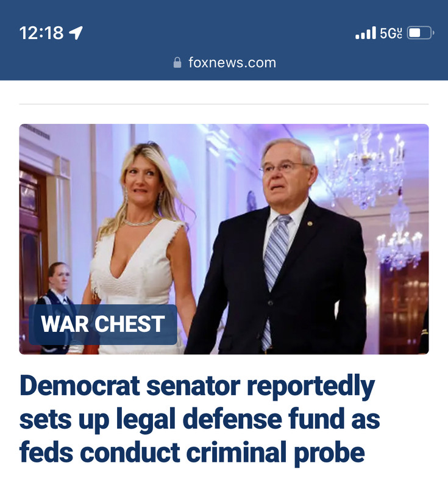Click headline line "feds conduct criminal probe"

(x=192, y=453)
